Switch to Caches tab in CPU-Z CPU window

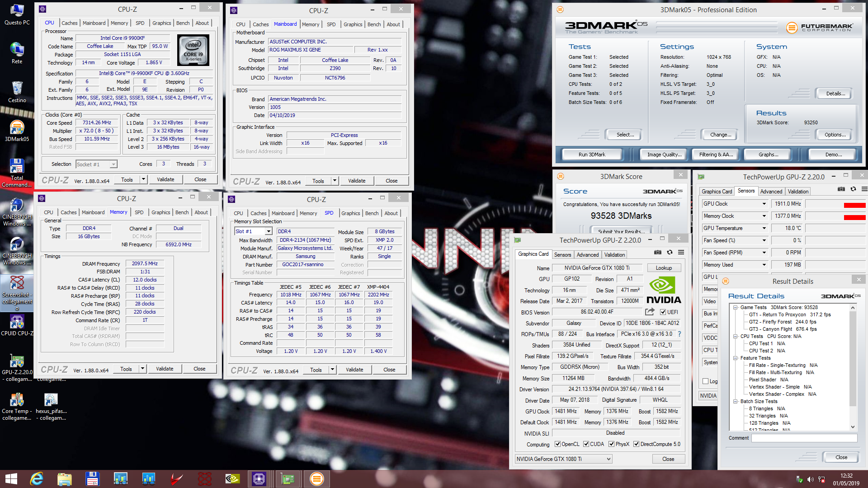pyautogui.click(x=69, y=23)
